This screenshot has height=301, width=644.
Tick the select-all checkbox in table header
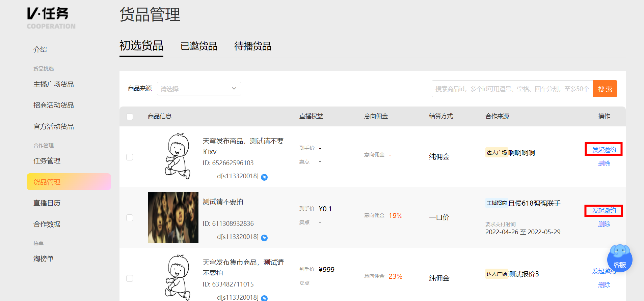pos(130,117)
